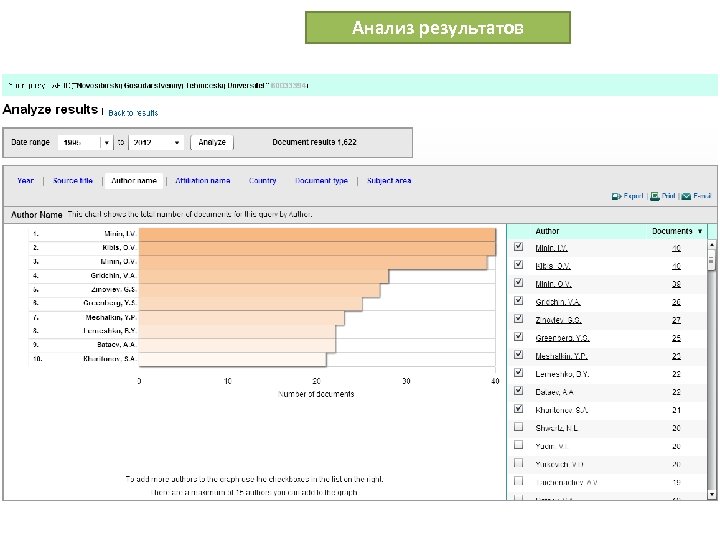This screenshot has height=540, width=720.
Task: Open the end year 2012 dropdown
Action: (x=156, y=143)
